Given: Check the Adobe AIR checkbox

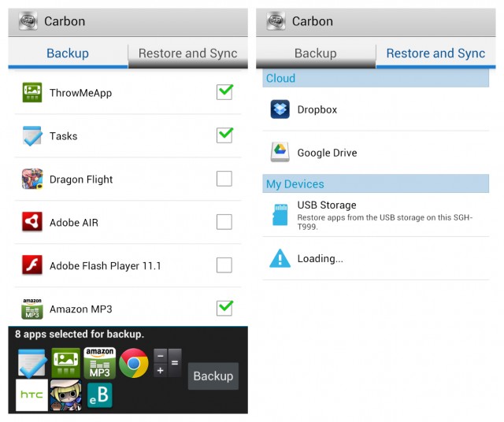Looking at the screenshot, I should (224, 222).
